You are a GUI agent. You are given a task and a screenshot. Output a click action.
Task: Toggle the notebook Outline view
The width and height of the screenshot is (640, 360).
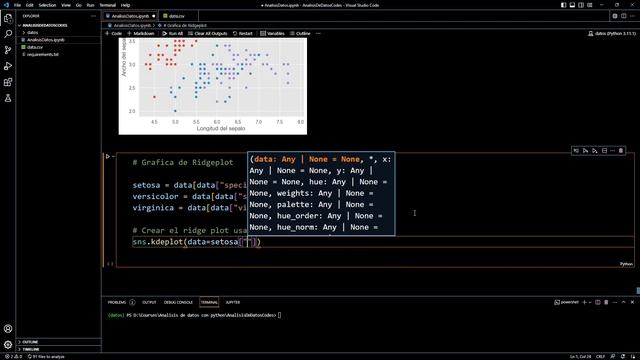[x=300, y=33]
